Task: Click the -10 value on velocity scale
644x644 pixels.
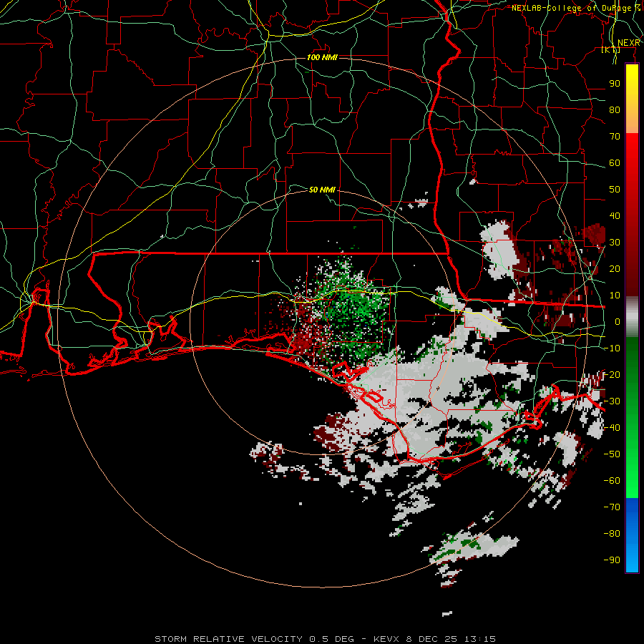Action: (612, 348)
